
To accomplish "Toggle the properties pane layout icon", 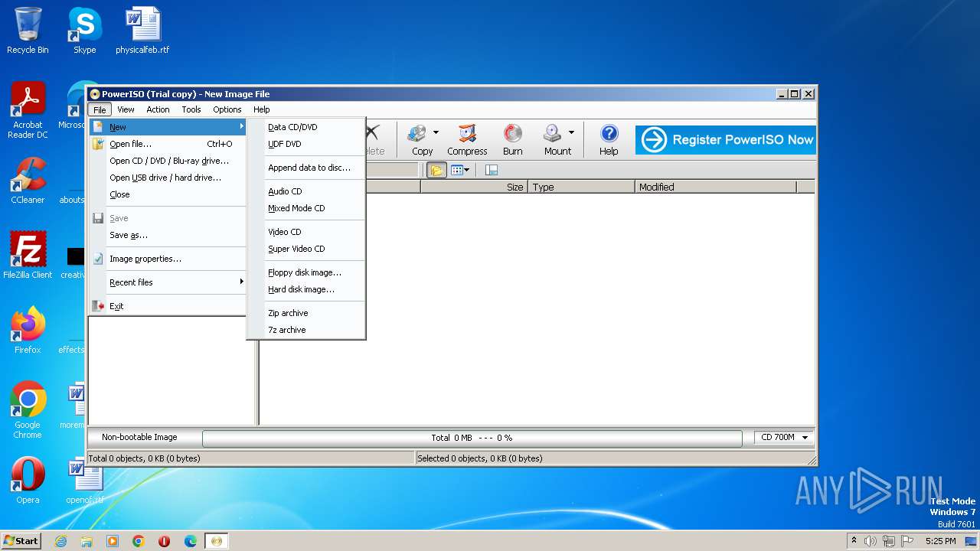I will (x=492, y=170).
